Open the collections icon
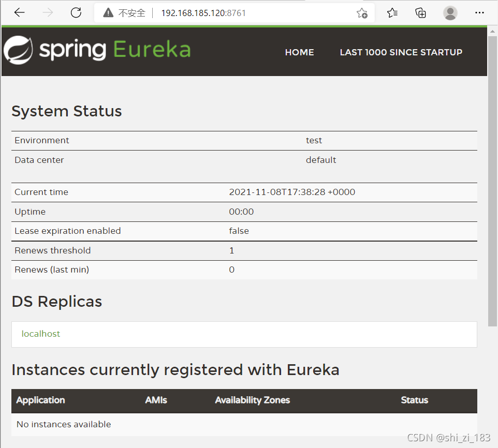Viewport: 498px width, 448px height. coord(420,13)
